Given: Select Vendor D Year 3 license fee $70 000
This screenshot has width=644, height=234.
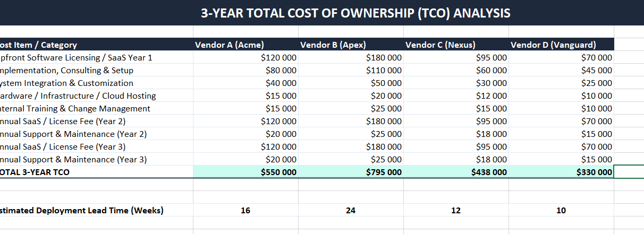Looking at the screenshot, I should coord(562,146).
